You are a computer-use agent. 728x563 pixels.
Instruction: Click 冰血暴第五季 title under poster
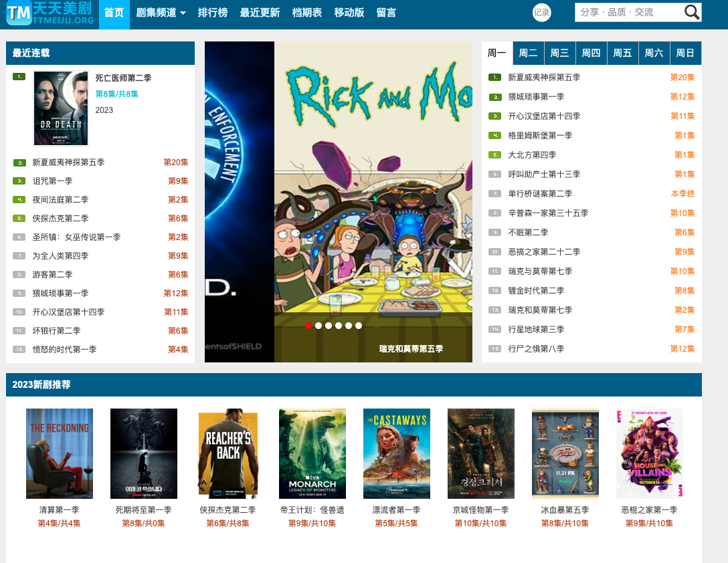pos(565,510)
